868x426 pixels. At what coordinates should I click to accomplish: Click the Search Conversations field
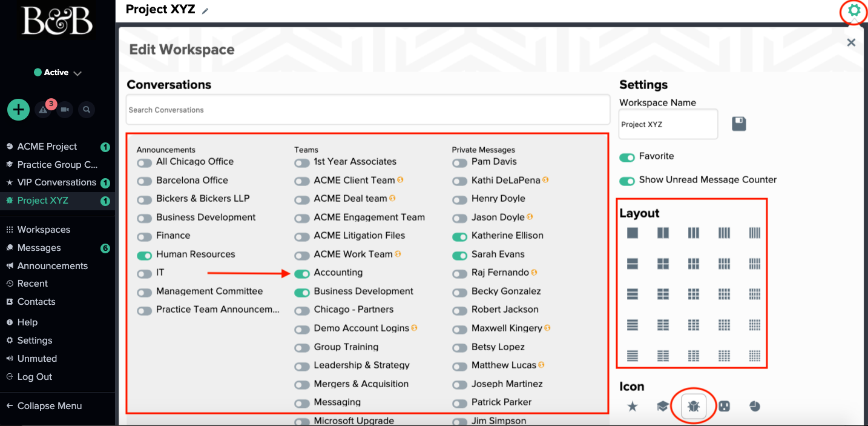tap(368, 110)
